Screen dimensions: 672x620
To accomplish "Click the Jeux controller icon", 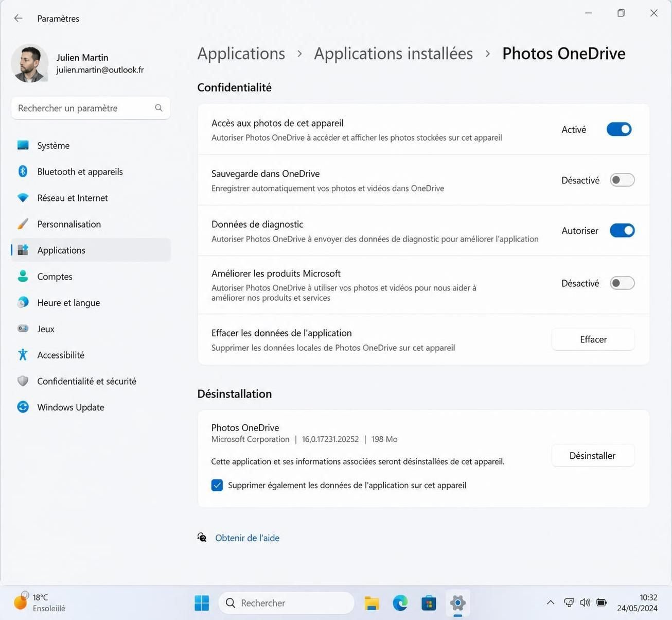I will 23,329.
